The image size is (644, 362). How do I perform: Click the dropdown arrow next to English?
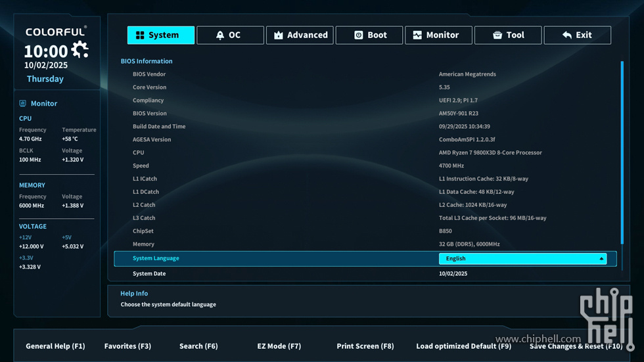point(601,259)
